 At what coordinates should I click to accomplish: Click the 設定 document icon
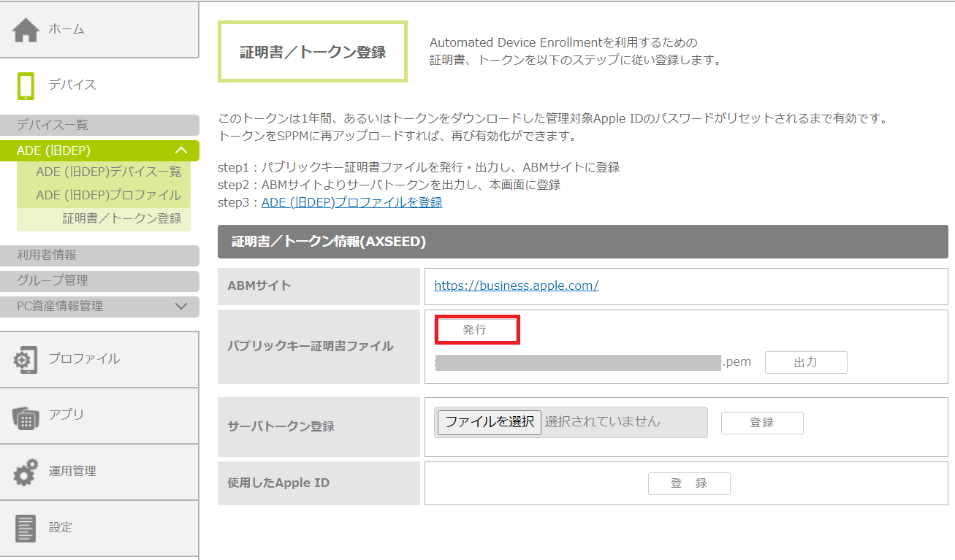click(x=26, y=528)
